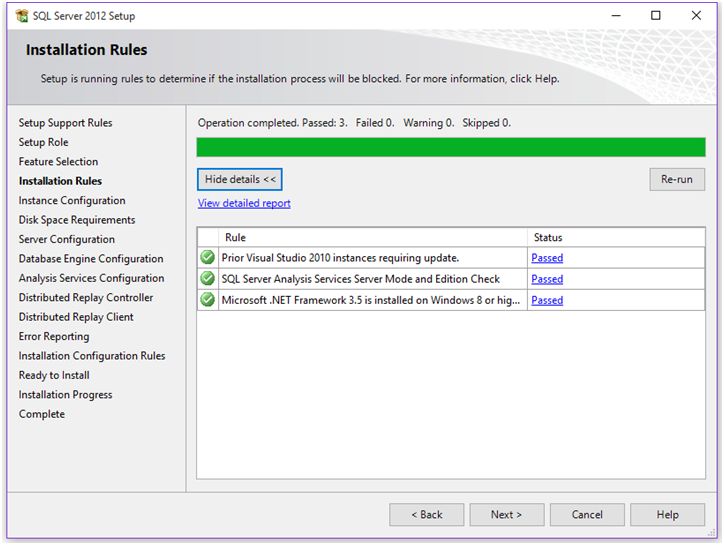Select Setup Support Rules step in sidebar
724x545 pixels.
(66, 123)
